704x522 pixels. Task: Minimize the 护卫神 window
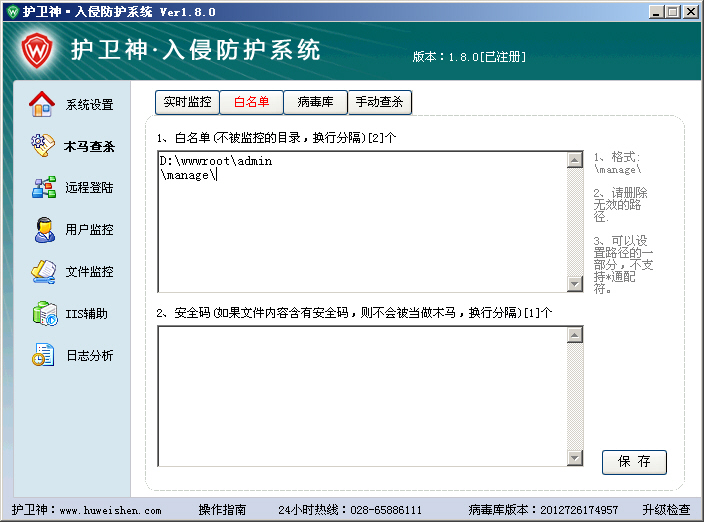656,12
